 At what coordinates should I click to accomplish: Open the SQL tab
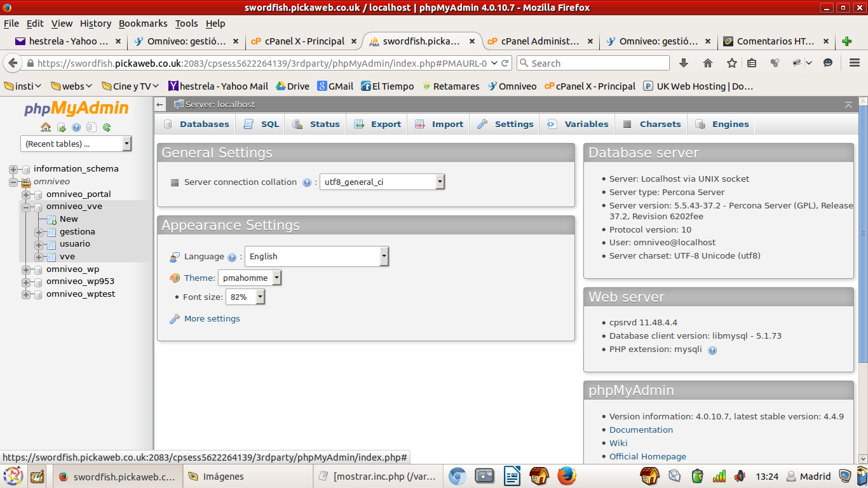pos(261,125)
